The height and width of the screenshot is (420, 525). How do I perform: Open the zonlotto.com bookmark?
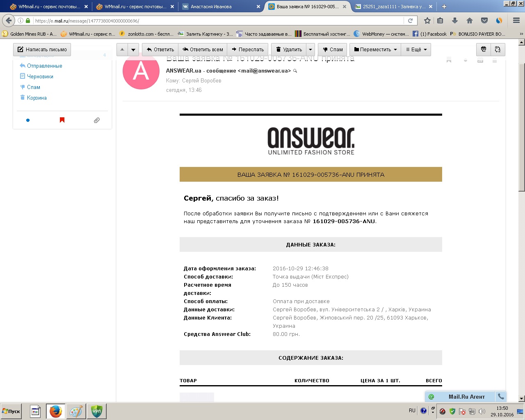pyautogui.click(x=147, y=34)
